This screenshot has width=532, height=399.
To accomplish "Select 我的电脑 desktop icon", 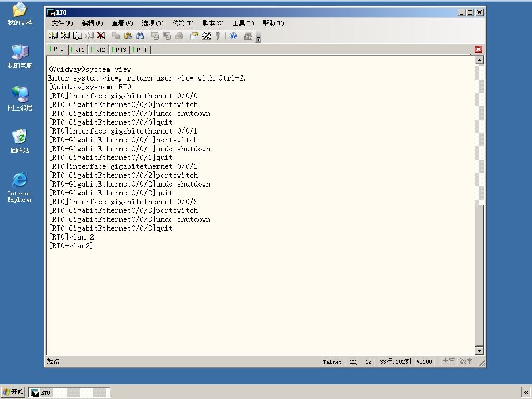I will pyautogui.click(x=20, y=56).
